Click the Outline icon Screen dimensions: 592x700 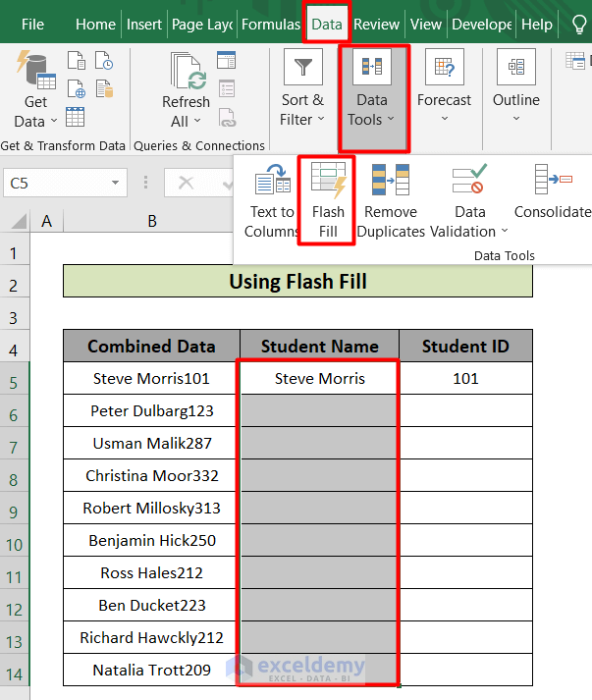pyautogui.click(x=516, y=67)
